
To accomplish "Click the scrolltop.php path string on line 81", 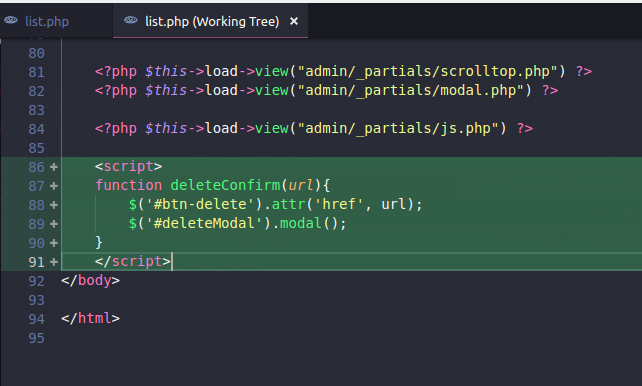I will [427, 72].
